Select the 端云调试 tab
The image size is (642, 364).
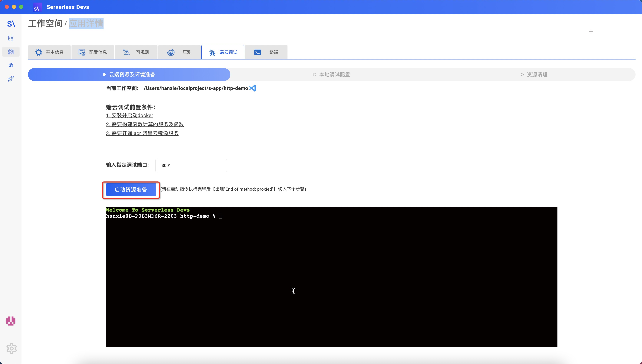pyautogui.click(x=223, y=52)
